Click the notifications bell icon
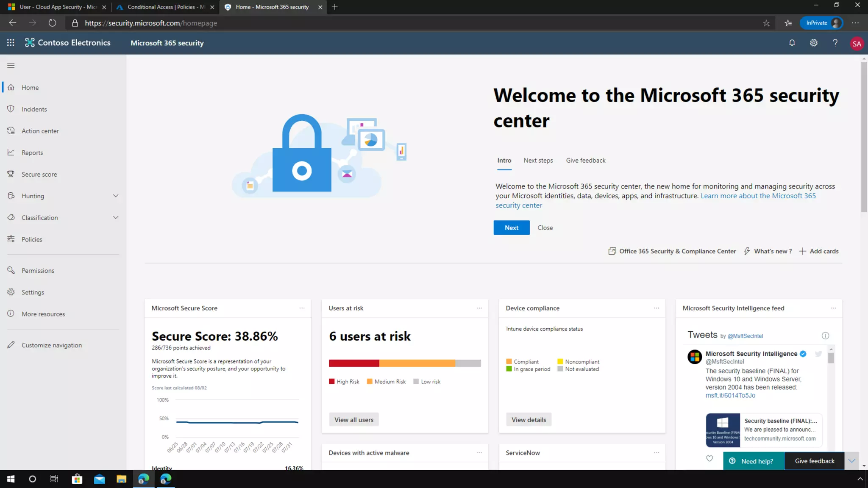The width and height of the screenshot is (868, 488). pyautogui.click(x=792, y=43)
